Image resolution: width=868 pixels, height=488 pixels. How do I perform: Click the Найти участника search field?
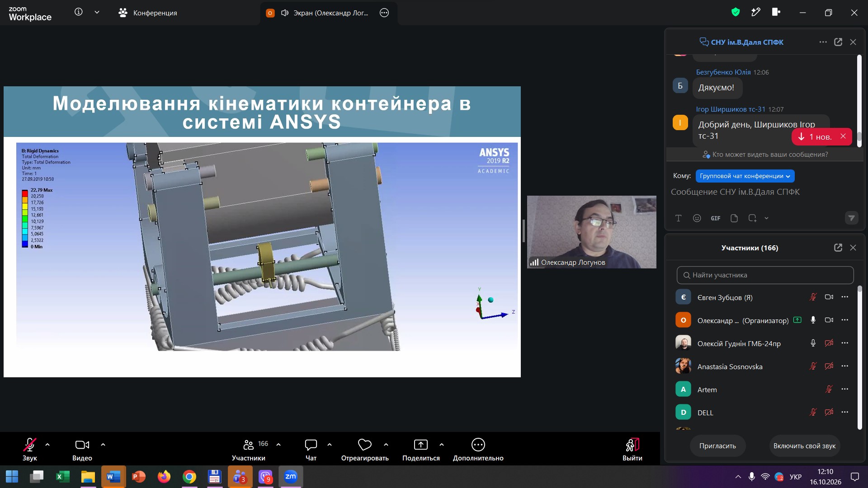[765, 275]
